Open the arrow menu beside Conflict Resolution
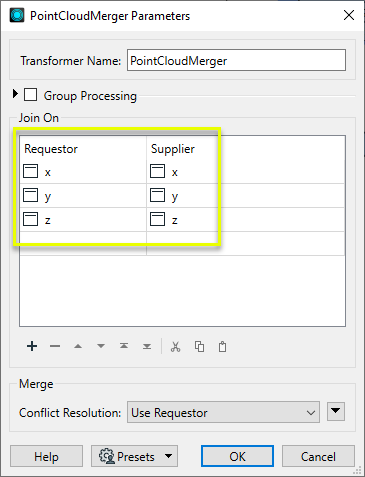365x477 pixels. click(x=336, y=411)
